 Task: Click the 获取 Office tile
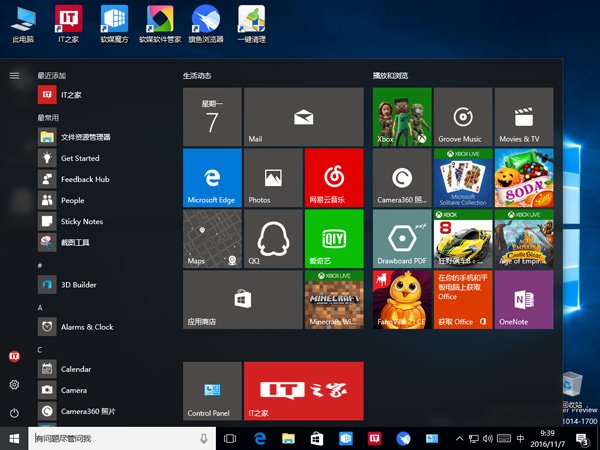(463, 300)
